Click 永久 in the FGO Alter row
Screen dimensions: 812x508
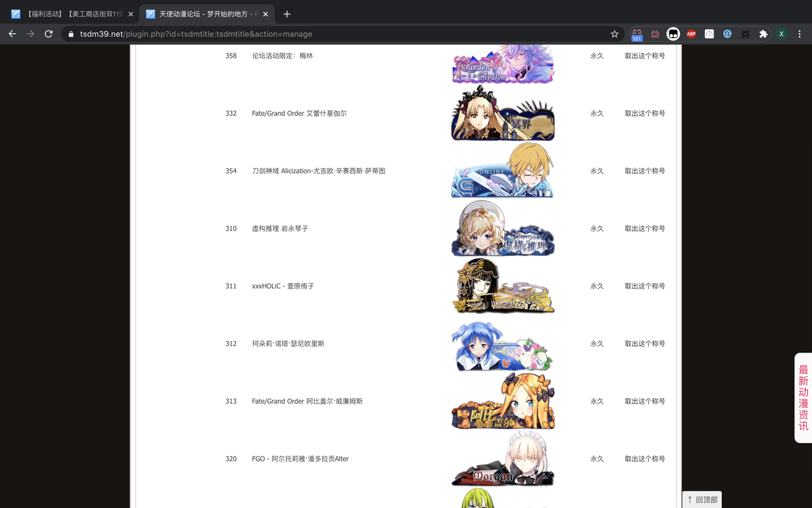point(597,459)
